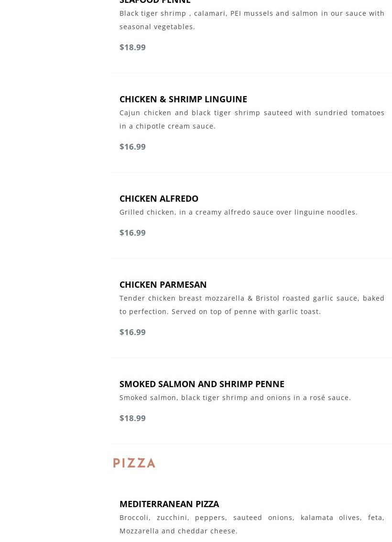Click the 'seasonal vegetables.' text line

[x=157, y=27]
